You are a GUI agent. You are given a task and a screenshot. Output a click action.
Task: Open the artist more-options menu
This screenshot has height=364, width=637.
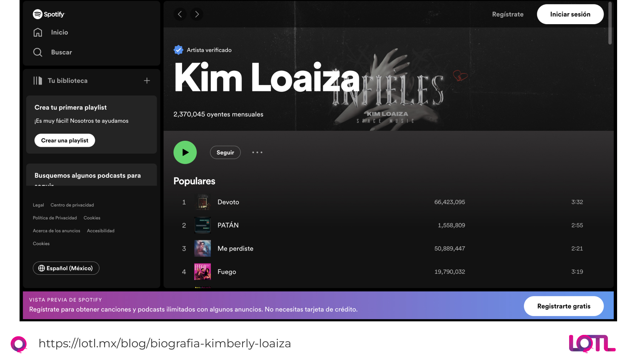point(257,152)
